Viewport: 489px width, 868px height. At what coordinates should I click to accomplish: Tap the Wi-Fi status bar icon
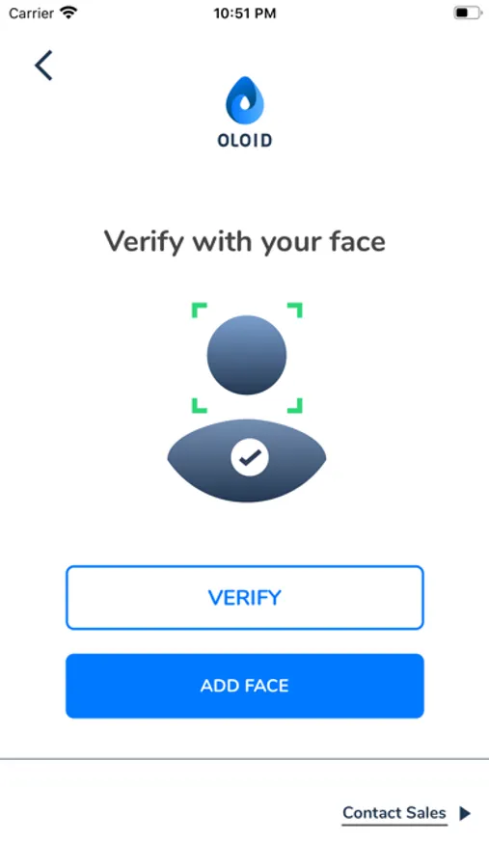click(68, 13)
